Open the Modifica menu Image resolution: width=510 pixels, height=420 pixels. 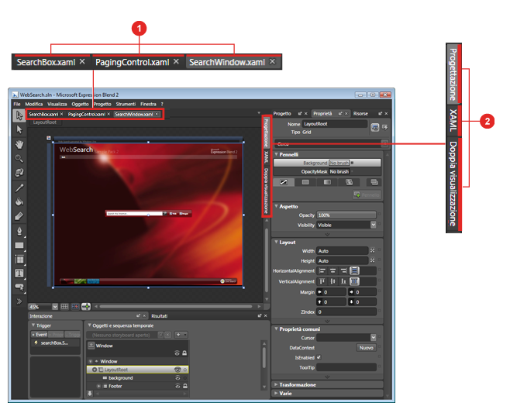pos(34,104)
